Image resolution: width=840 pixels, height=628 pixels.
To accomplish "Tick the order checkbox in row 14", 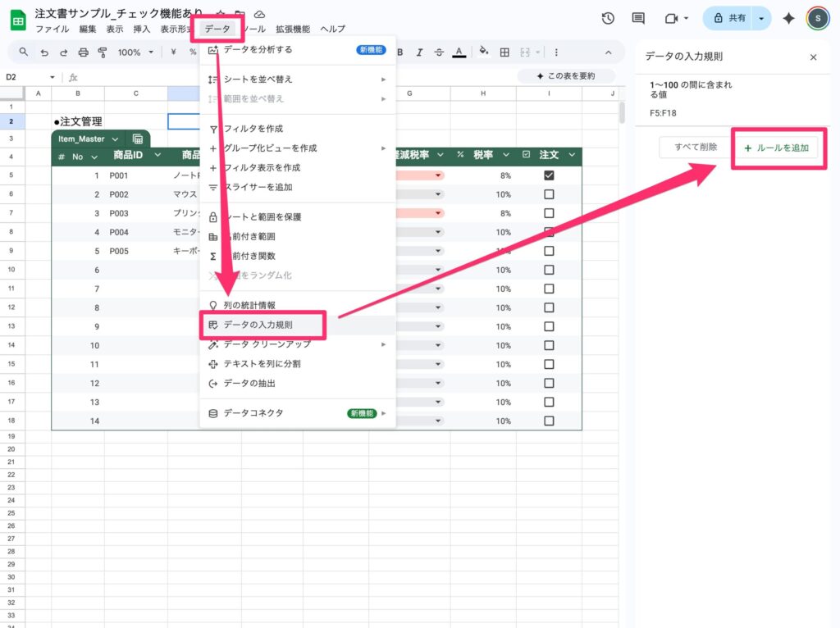I will coord(549,421).
